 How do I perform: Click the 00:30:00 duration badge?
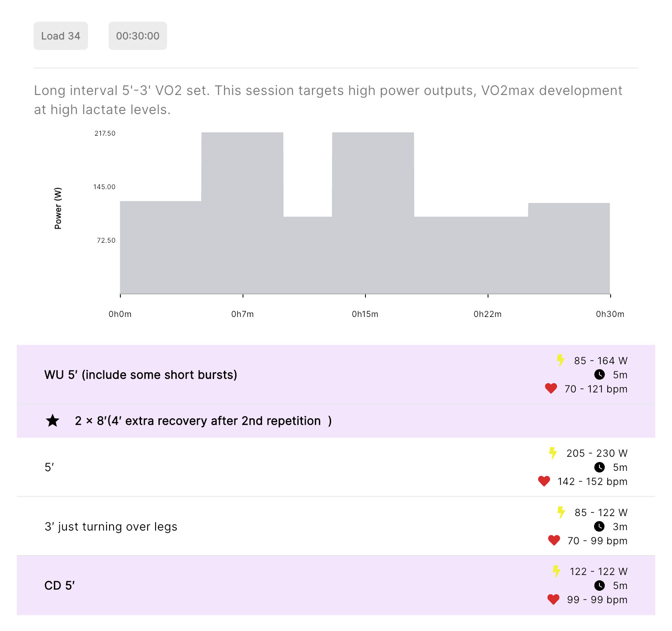[138, 36]
